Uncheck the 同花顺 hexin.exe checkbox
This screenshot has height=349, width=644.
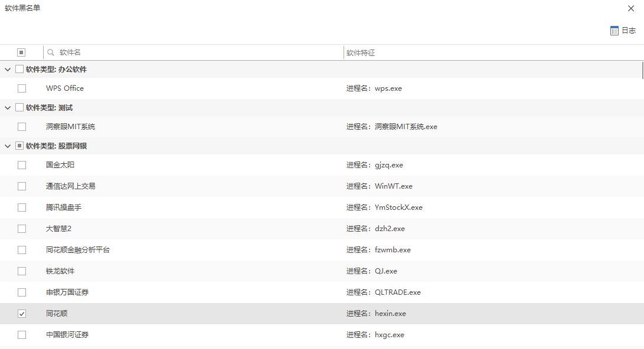pyautogui.click(x=22, y=314)
